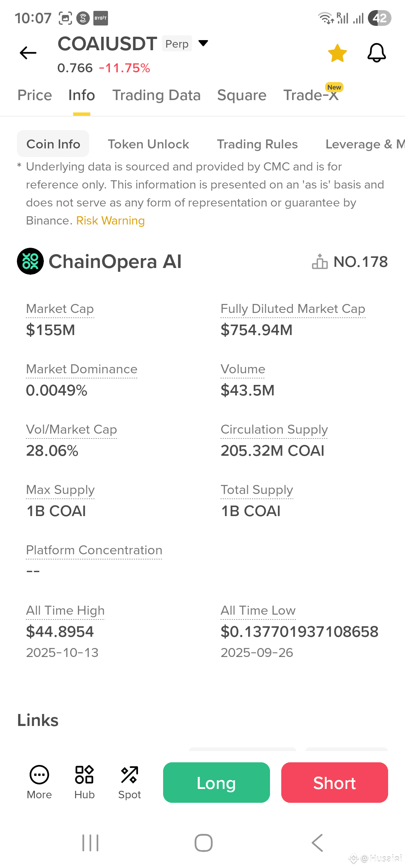Tap the green Long button

point(216,783)
